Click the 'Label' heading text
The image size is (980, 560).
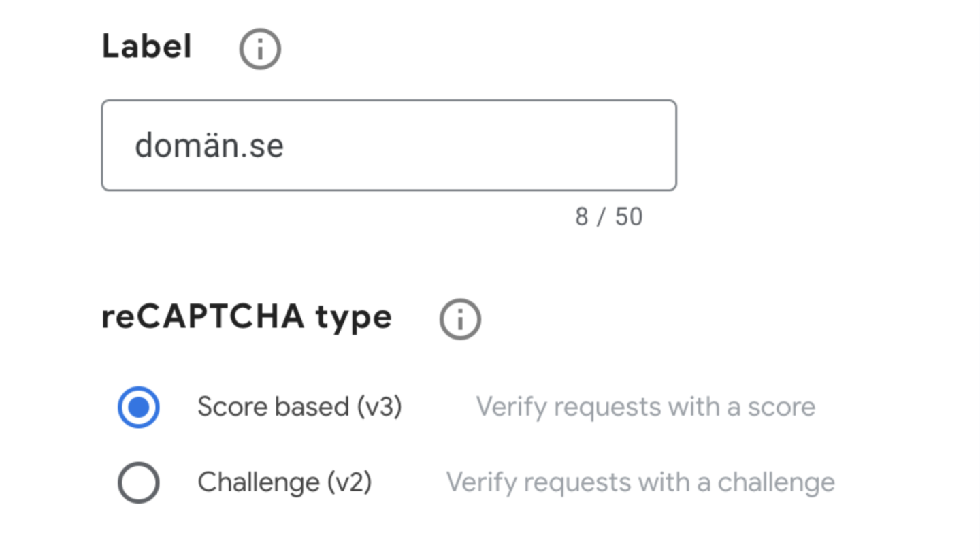click(147, 48)
